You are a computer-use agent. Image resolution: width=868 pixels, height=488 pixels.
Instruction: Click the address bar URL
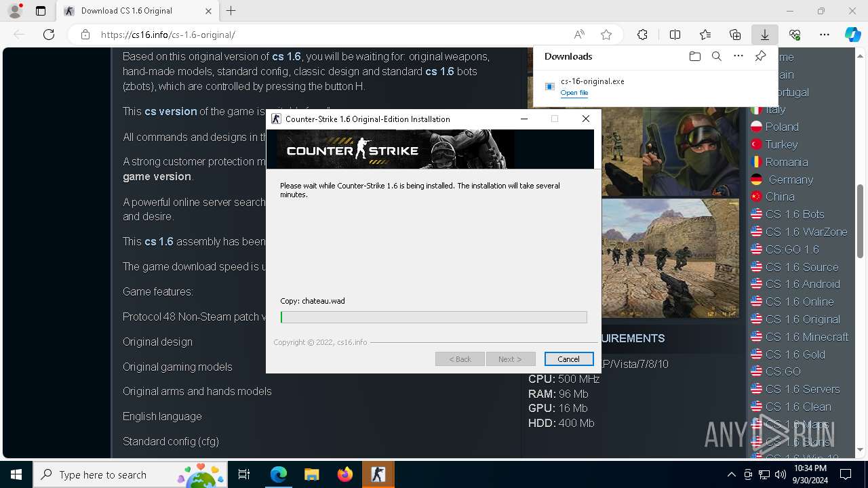(167, 35)
